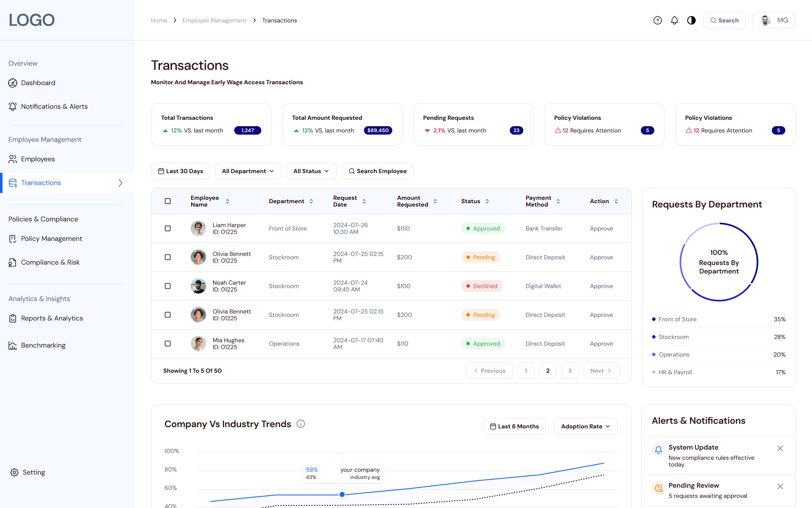Click Next pagination button

click(601, 371)
